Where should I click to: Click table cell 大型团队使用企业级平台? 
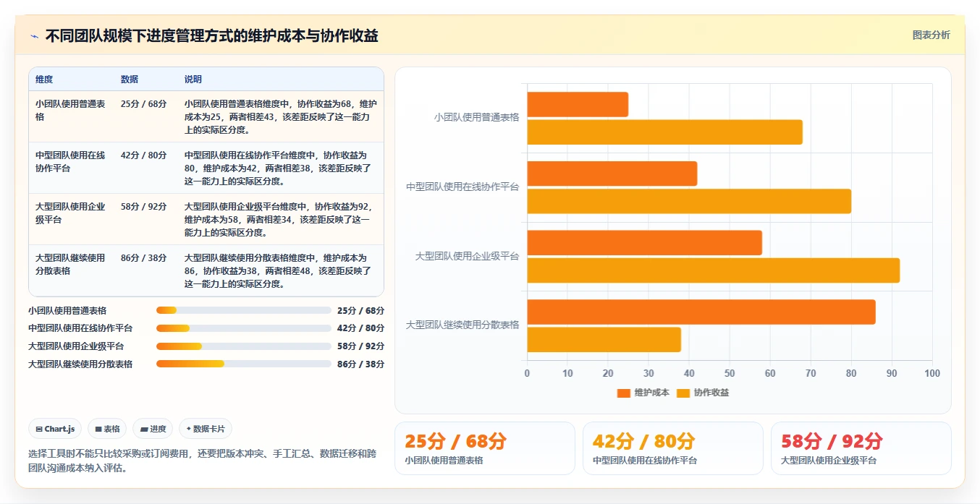pyautogui.click(x=71, y=213)
